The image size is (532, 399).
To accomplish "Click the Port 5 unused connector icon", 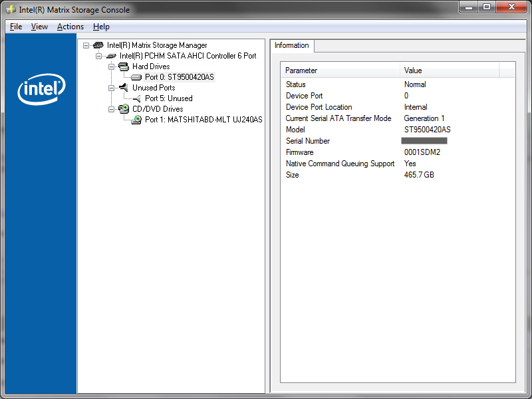I will point(137,98).
